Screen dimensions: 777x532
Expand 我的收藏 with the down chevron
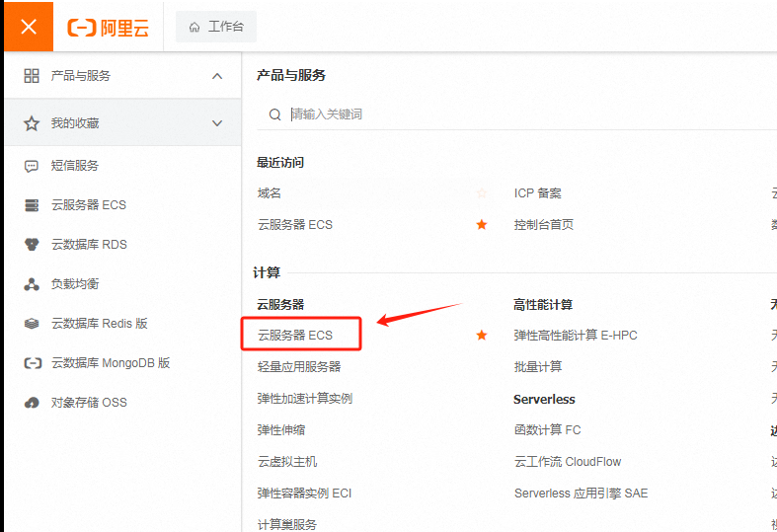(217, 122)
